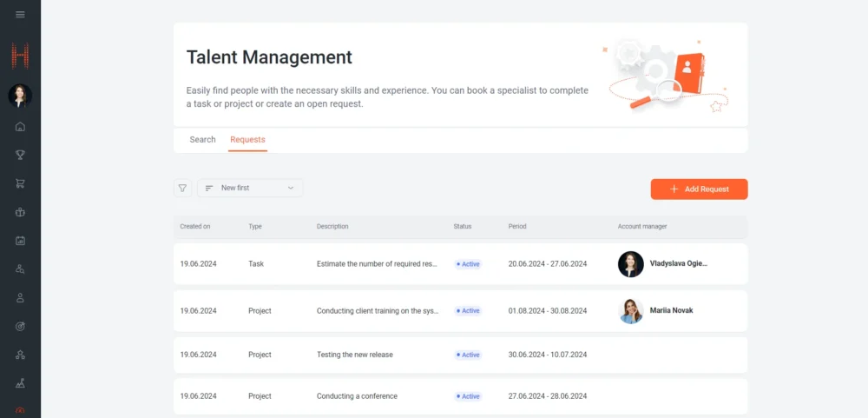Screen dimensions: 868x418
Task: Click Mariia Novak's account manager name
Action: [x=671, y=310]
